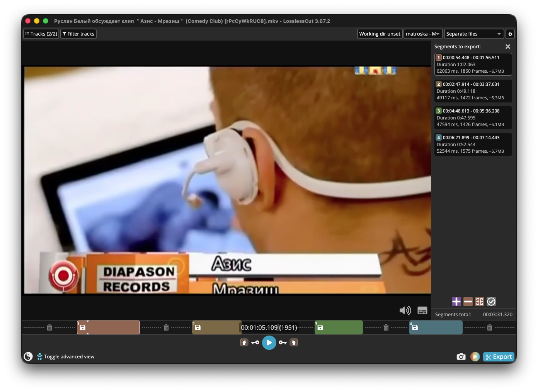Click the trash icon before segment 1 on the timeline

pyautogui.click(x=49, y=327)
